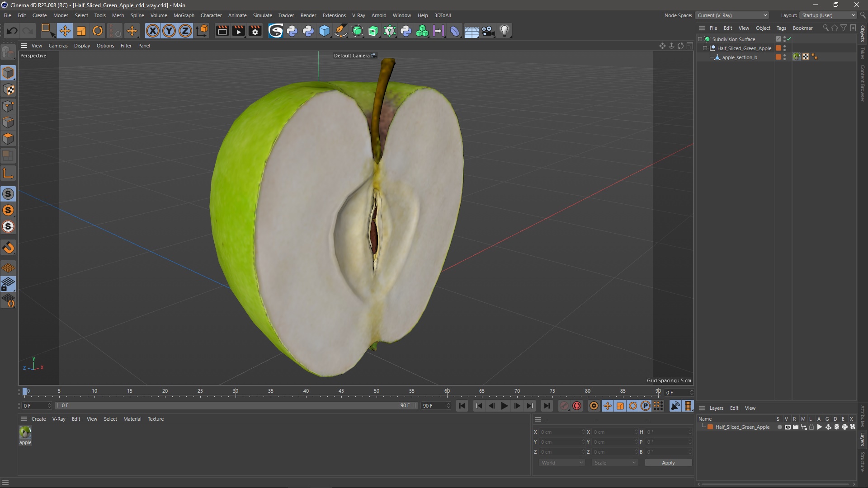868x488 pixels.
Task: Click Default Camera label in viewport
Action: click(352, 56)
